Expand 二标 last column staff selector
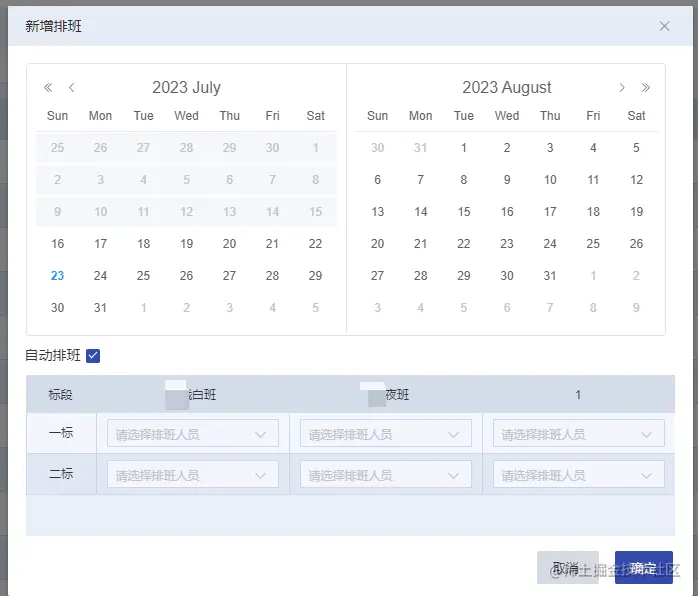698x596 pixels. 579,474
